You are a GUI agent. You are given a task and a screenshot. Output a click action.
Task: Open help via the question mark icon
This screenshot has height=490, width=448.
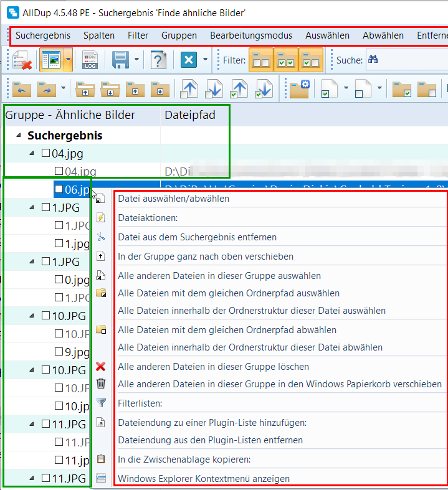[159, 60]
